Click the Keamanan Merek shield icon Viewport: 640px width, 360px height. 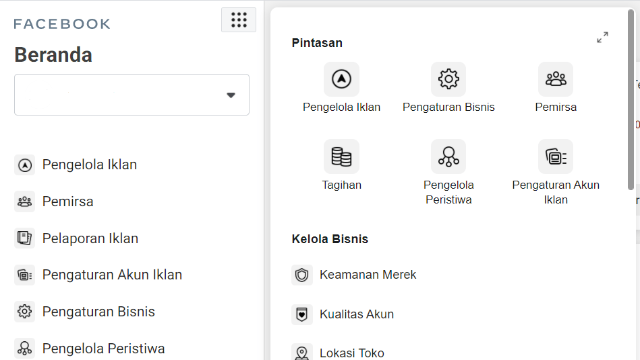point(302,275)
